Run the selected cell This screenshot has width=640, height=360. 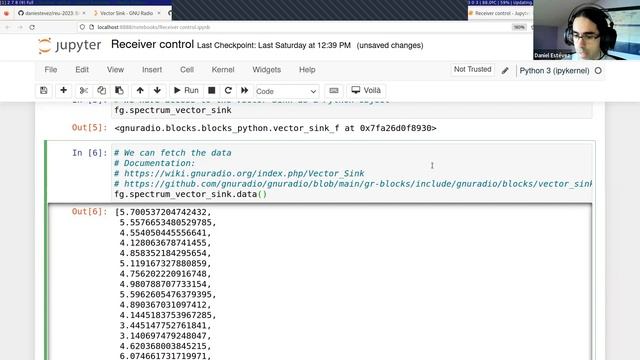pyautogui.click(x=186, y=91)
